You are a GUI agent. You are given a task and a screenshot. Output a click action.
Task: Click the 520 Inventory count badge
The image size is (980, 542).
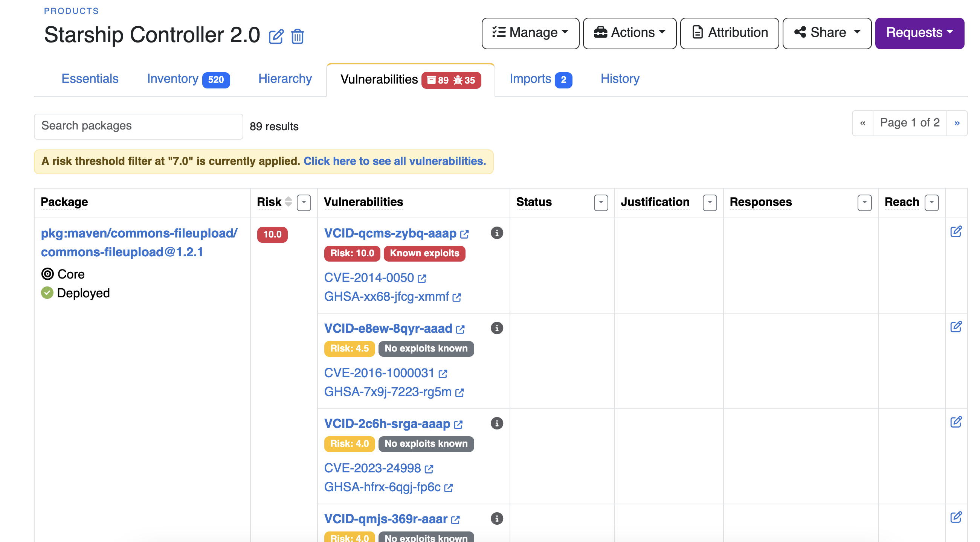coord(216,80)
